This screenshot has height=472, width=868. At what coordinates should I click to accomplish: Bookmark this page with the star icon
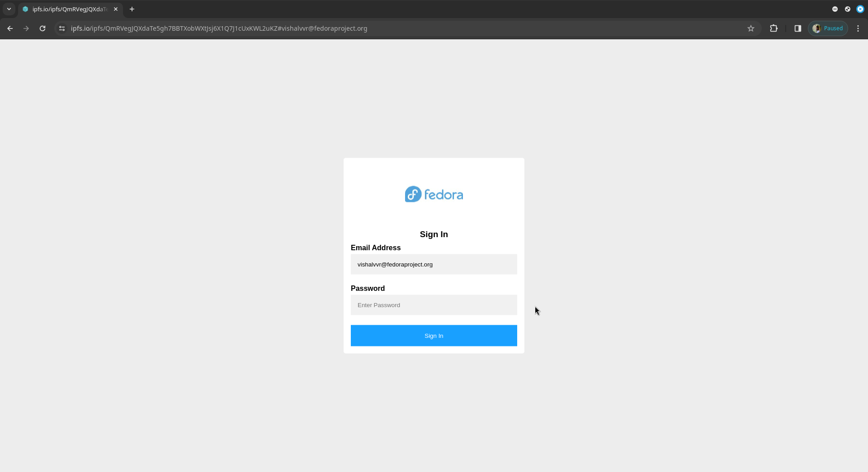(x=751, y=28)
